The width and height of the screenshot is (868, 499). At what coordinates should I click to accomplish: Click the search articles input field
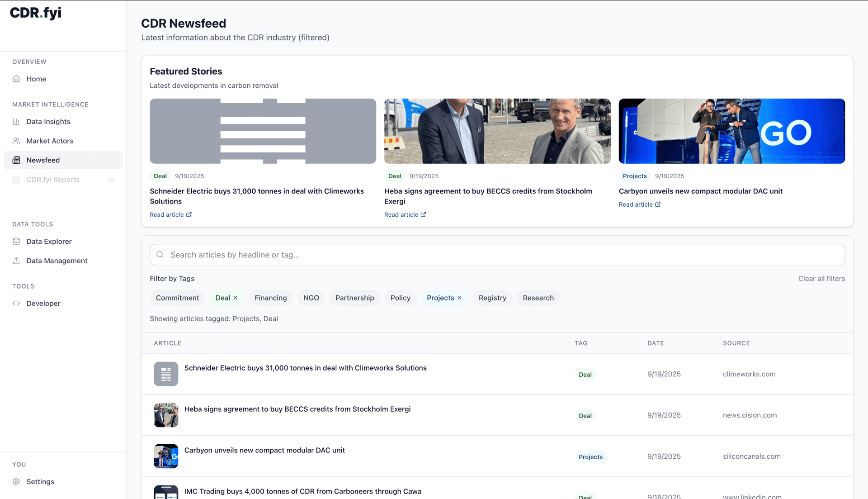497,255
